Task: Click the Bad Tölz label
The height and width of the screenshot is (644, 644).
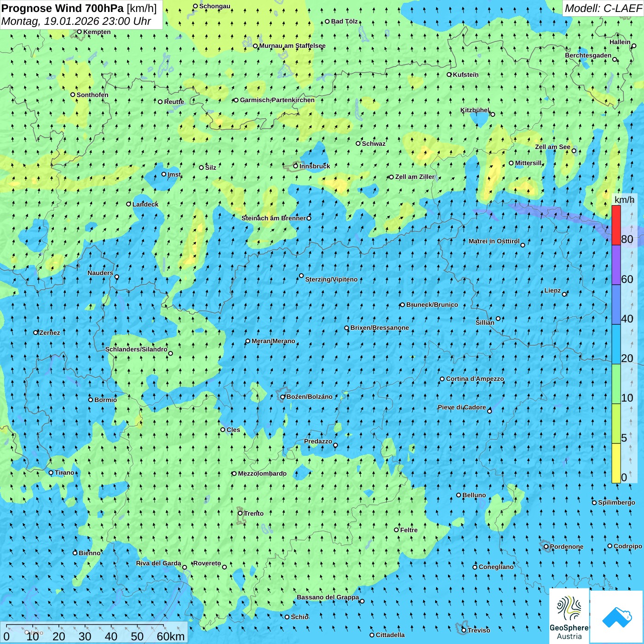Action: 345,22
